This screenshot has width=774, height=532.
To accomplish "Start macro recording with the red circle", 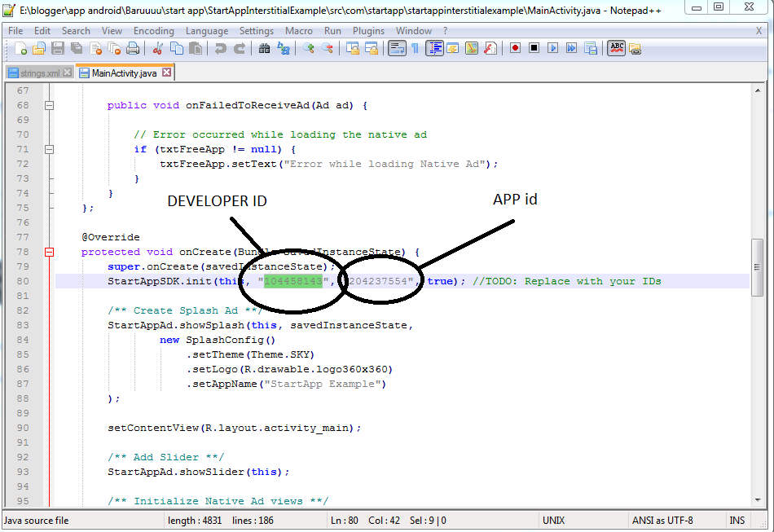I will [516, 48].
